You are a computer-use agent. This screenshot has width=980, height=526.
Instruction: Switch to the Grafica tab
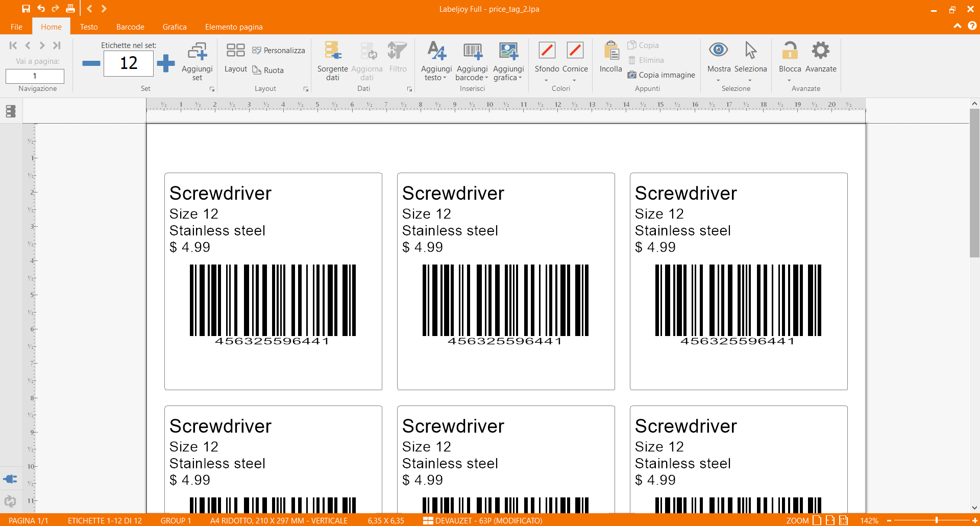pos(175,27)
